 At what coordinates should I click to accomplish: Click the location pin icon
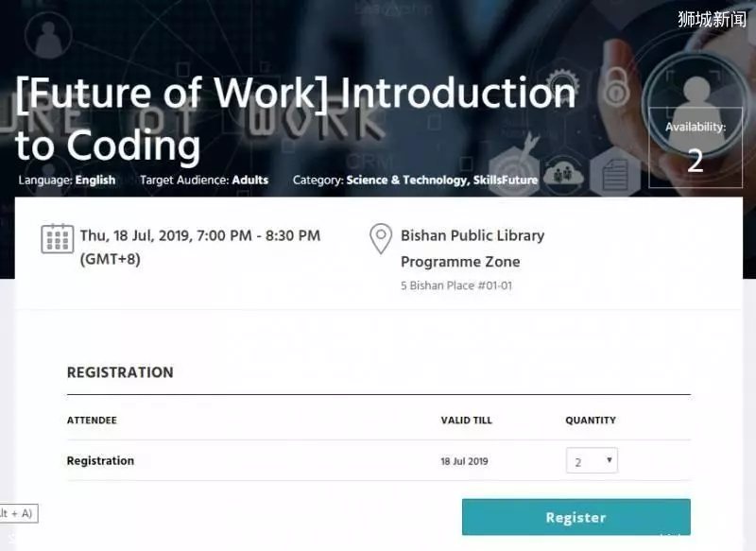(381, 238)
